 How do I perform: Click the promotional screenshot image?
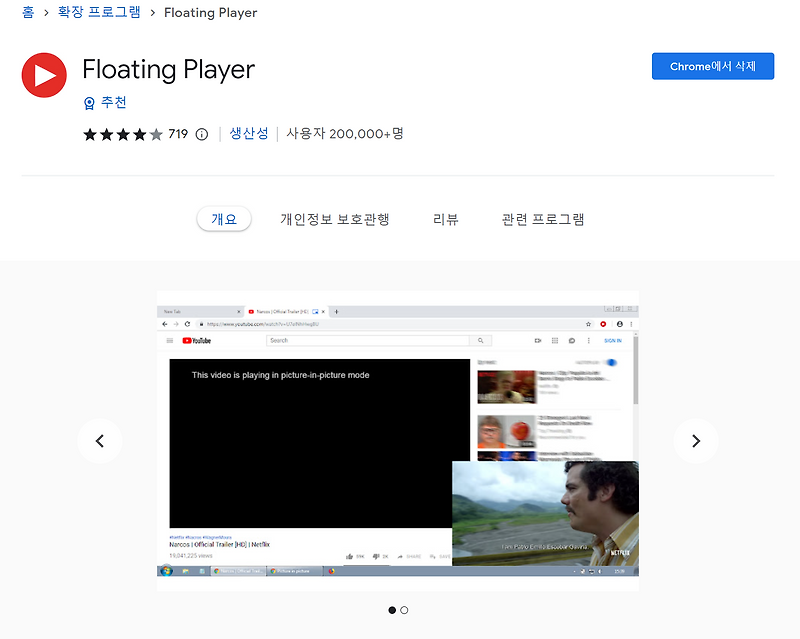(x=397, y=440)
